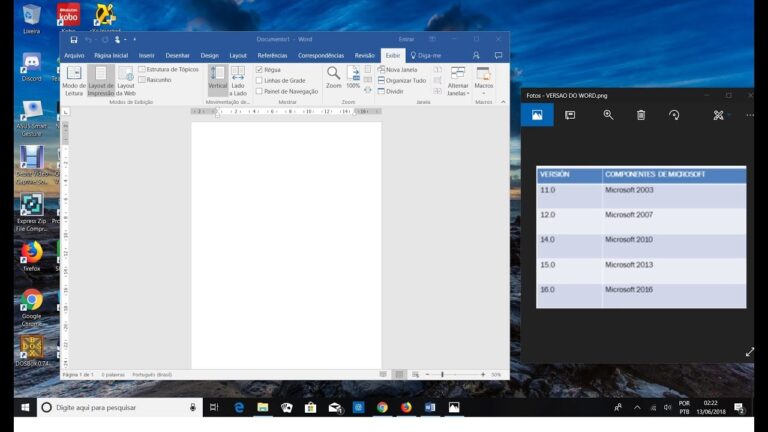Viewport: 768px width, 432px height.
Task: Collapse the ribbon with the chevron
Action: (503, 102)
